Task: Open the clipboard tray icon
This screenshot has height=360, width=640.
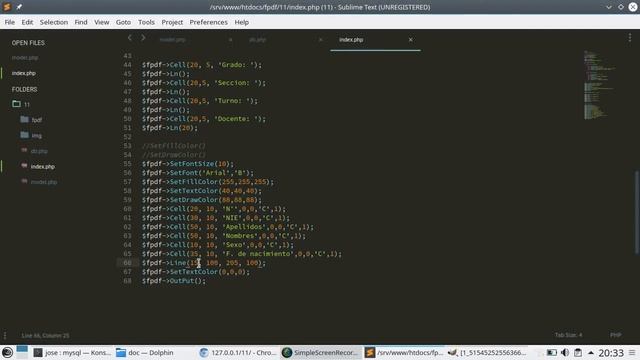Action: 578,352
